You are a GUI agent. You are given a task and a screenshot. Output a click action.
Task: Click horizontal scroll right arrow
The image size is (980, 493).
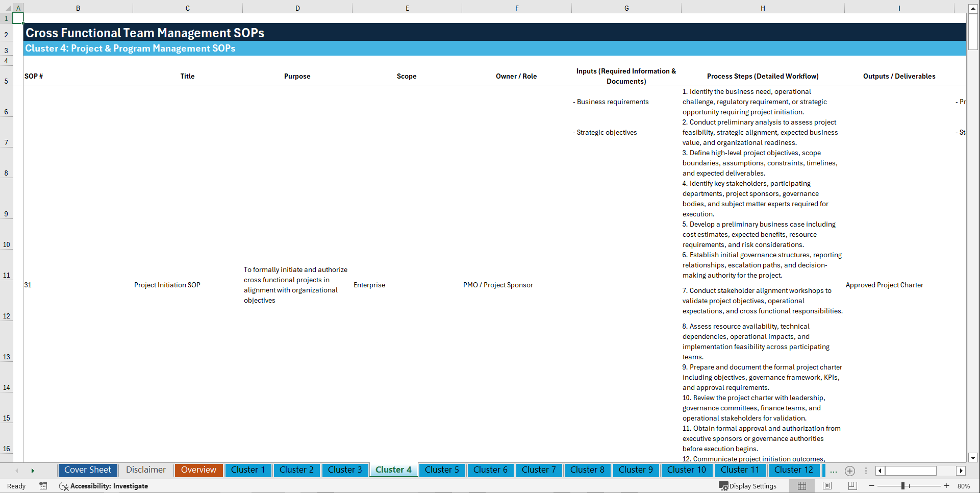click(x=961, y=471)
